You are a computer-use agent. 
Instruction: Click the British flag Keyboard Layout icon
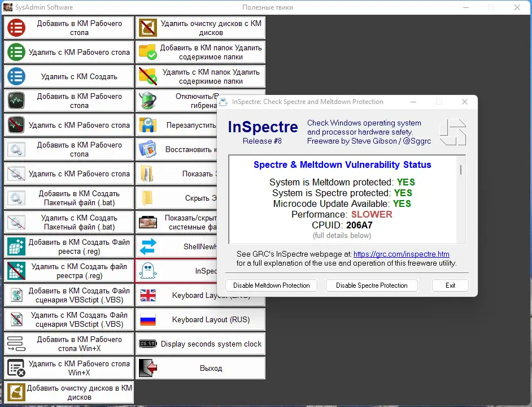(148, 295)
